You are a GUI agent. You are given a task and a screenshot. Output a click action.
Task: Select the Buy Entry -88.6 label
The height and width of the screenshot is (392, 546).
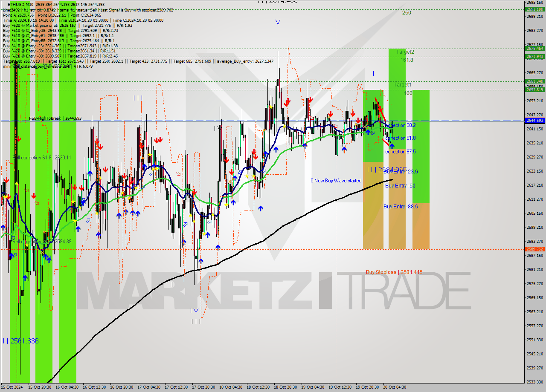[401, 207]
